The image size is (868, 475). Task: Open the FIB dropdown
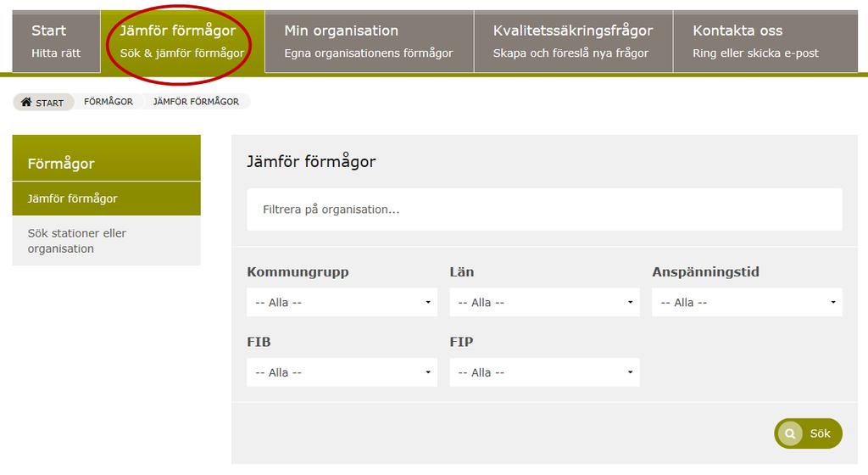(x=342, y=372)
